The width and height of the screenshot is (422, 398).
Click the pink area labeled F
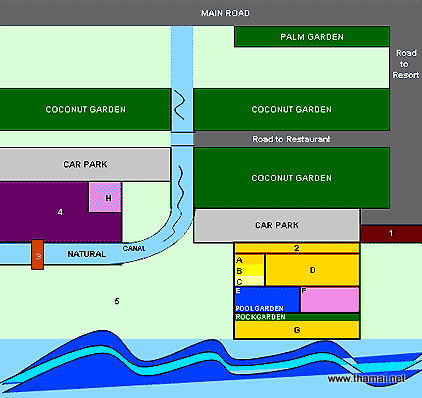tap(330, 300)
